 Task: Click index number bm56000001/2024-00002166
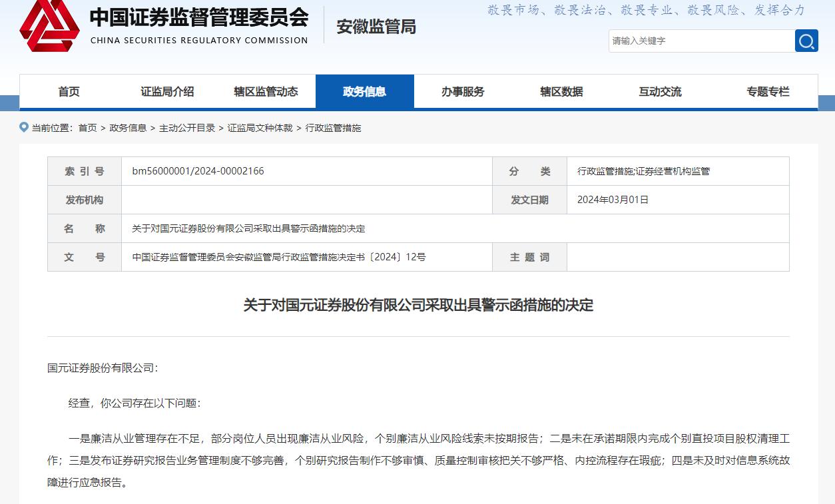[198, 171]
